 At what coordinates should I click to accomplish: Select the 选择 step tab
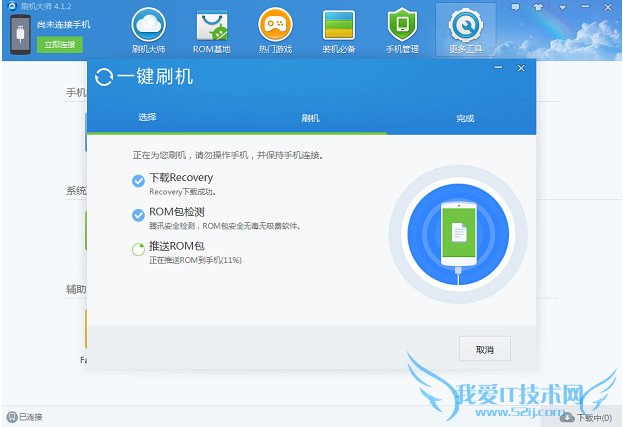[x=147, y=117]
